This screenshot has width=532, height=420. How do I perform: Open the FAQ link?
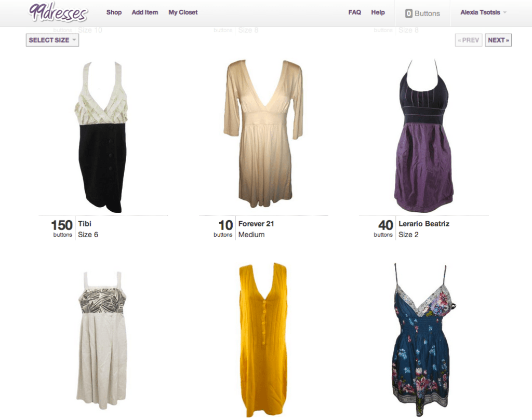354,12
